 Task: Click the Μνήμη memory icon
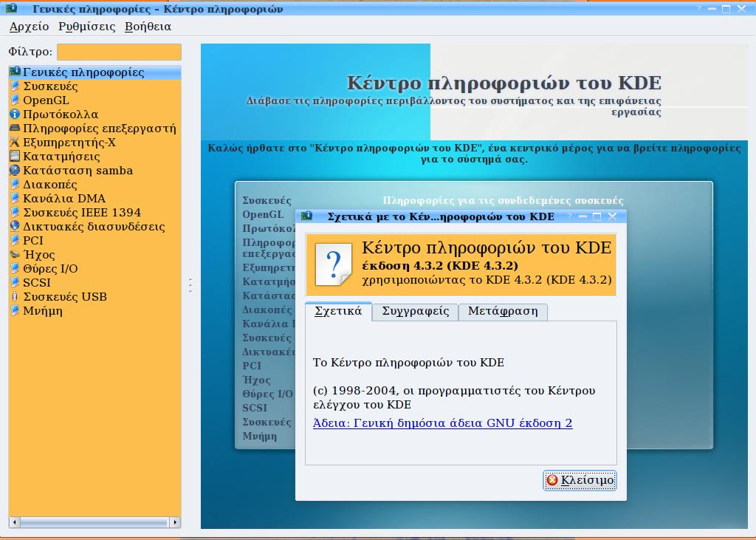(15, 310)
